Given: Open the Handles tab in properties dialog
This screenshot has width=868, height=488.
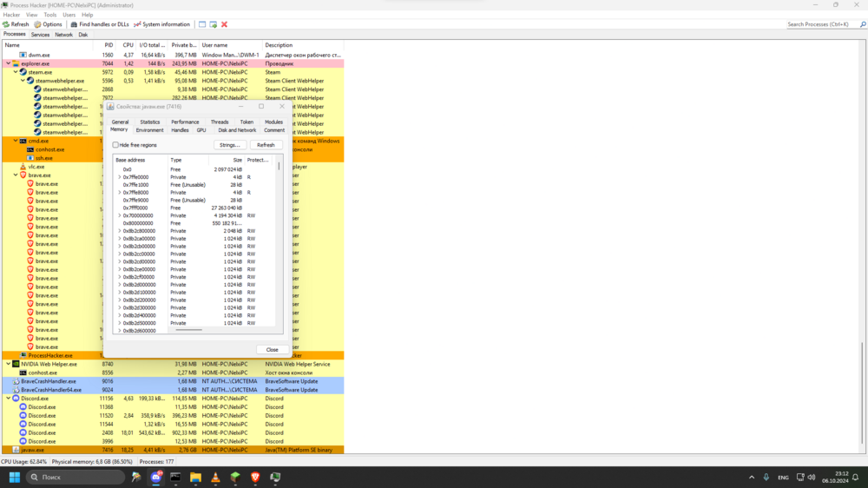Looking at the screenshot, I should (180, 130).
